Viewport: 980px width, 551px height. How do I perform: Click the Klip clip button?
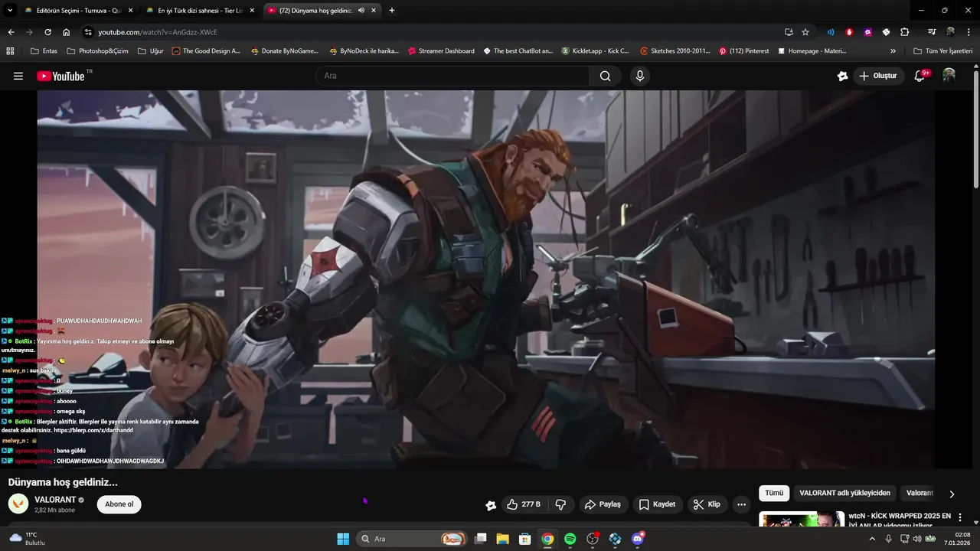tap(707, 504)
